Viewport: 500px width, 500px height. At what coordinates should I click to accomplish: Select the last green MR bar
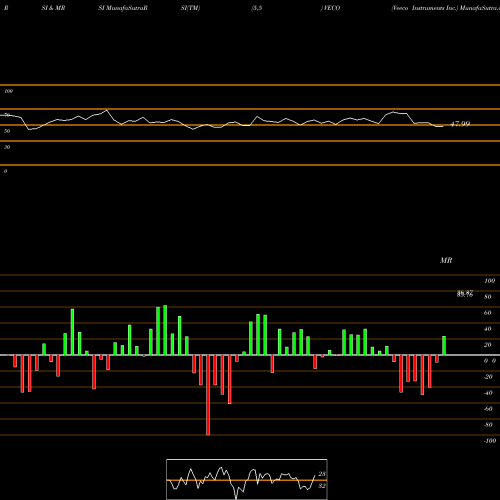[x=444, y=346]
